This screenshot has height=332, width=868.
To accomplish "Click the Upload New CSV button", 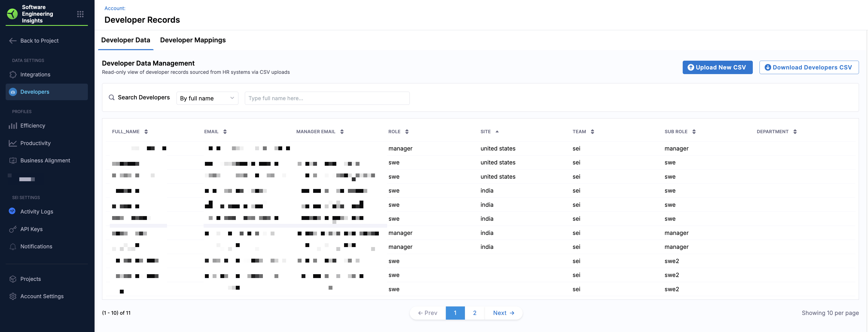I will (x=717, y=67).
